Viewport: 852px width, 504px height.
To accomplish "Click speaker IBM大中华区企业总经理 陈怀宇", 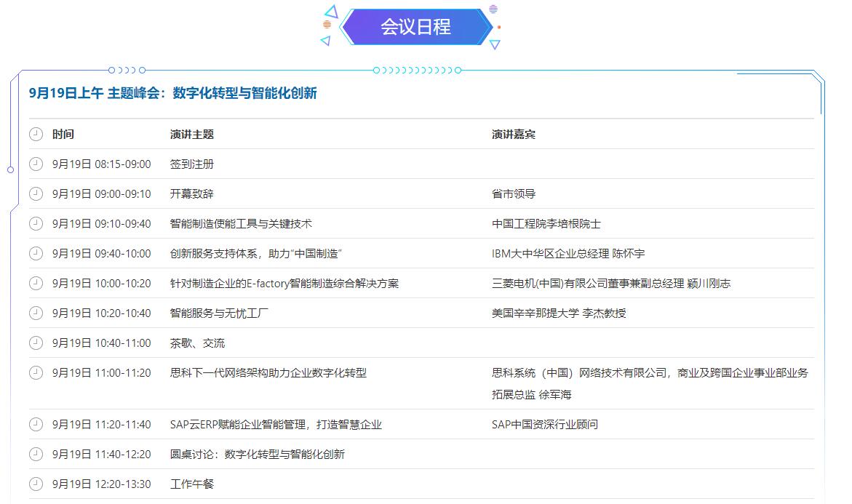I will tap(568, 254).
